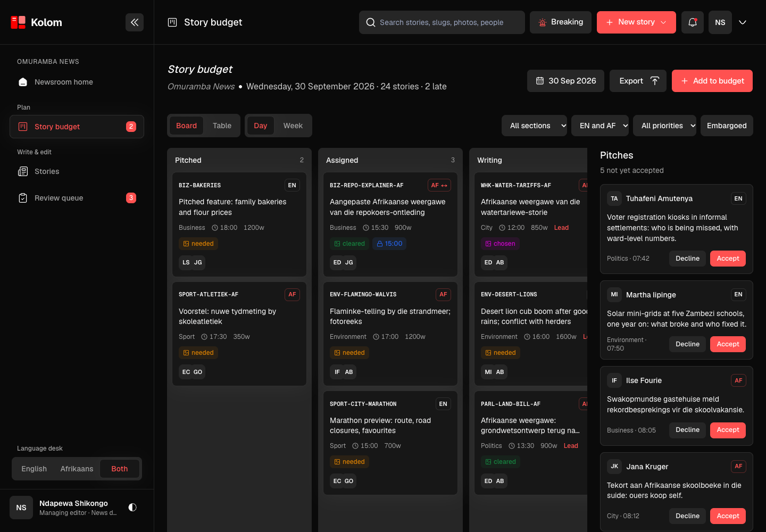The image size is (766, 532).
Task: Click the Kolom logo icon
Action: (18, 22)
